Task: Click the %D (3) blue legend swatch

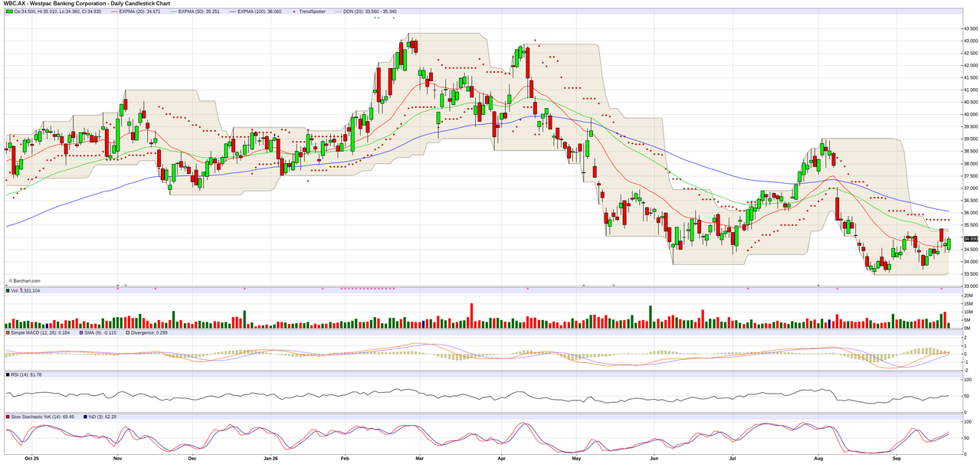Action: tap(85, 417)
